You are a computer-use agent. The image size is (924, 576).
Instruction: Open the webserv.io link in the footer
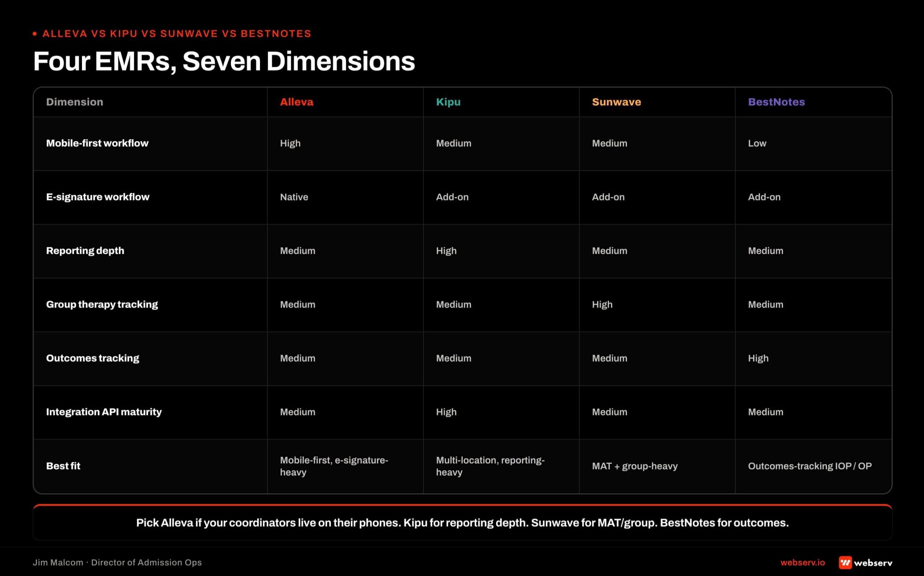tap(803, 562)
